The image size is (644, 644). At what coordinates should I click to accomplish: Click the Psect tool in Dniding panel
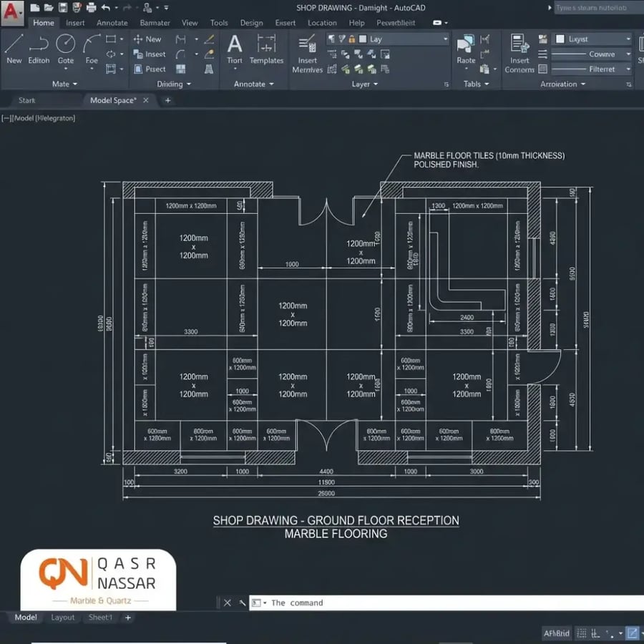pyautogui.click(x=150, y=69)
